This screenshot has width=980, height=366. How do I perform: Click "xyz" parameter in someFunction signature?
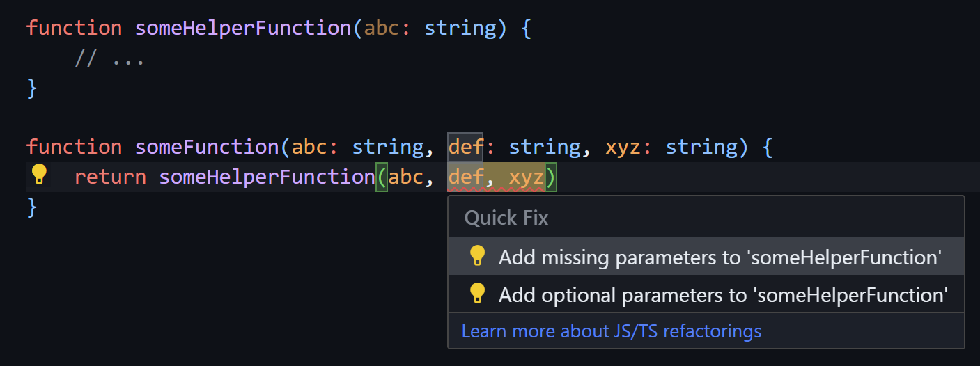623,148
